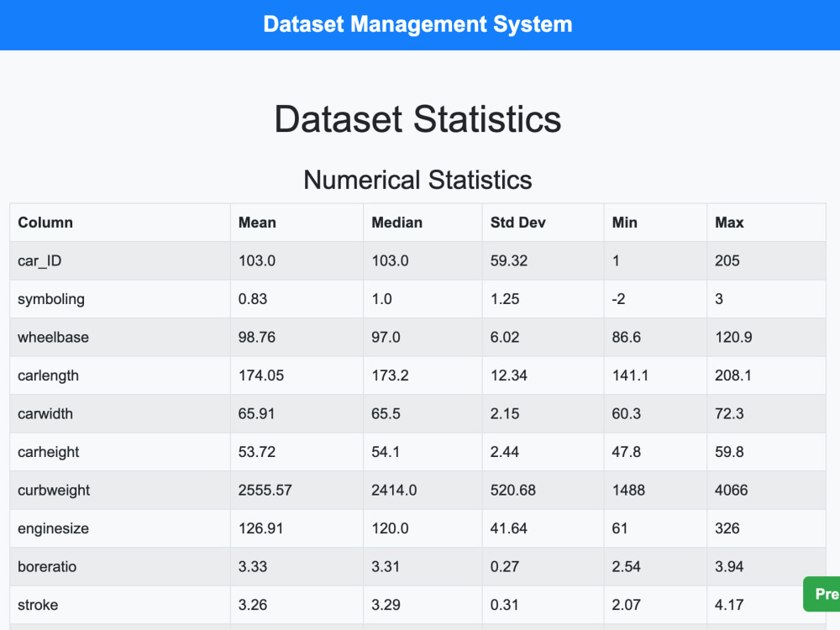Click the Max column header
This screenshot has height=630, width=840.
click(x=729, y=223)
